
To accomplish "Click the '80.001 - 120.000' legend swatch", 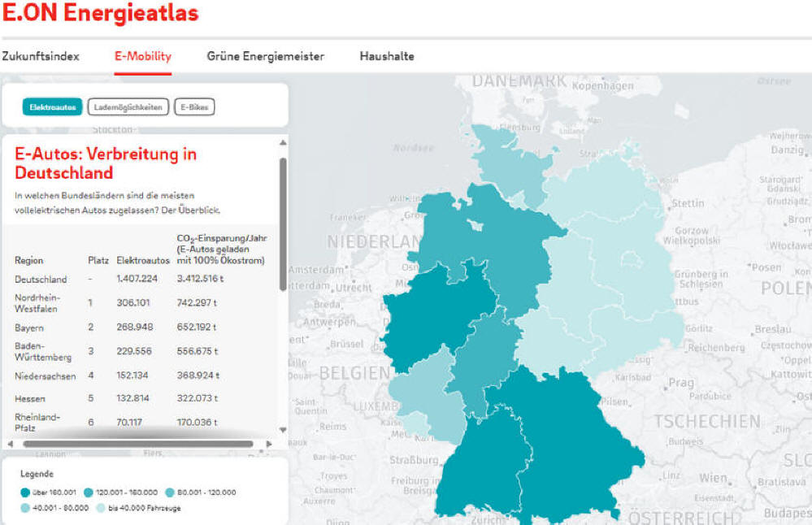I will pyautogui.click(x=170, y=492).
